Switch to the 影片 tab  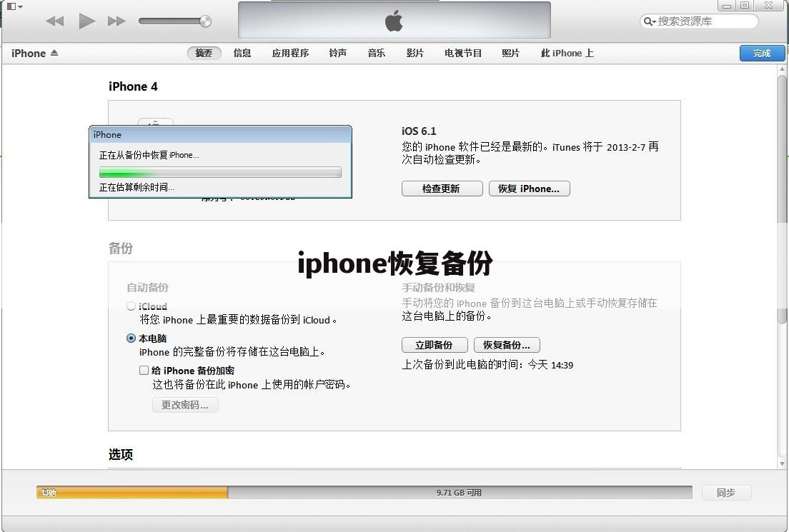415,54
